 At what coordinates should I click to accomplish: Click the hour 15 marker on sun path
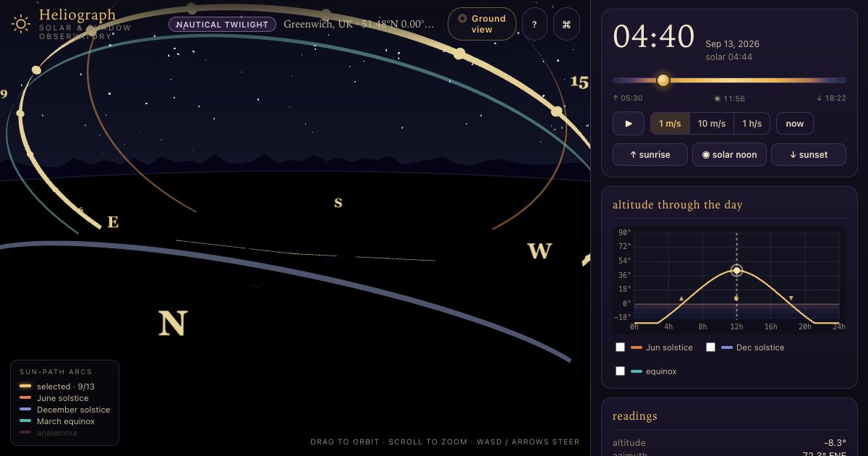pos(579,83)
